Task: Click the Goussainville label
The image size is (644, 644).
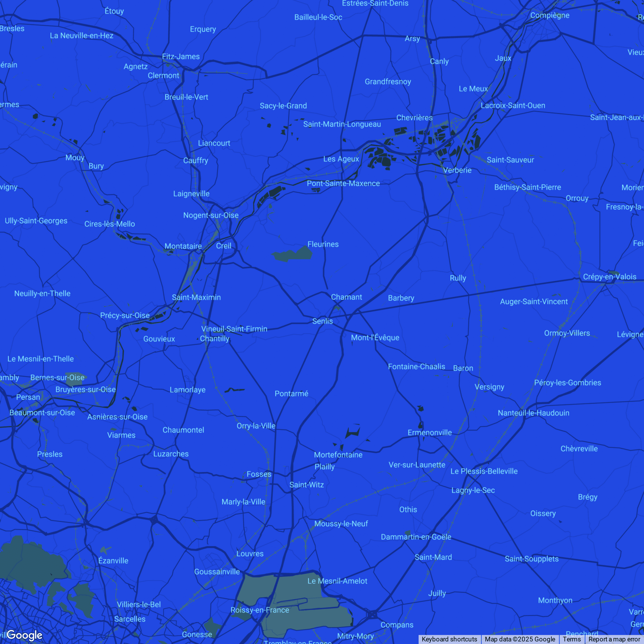Action: click(217, 572)
